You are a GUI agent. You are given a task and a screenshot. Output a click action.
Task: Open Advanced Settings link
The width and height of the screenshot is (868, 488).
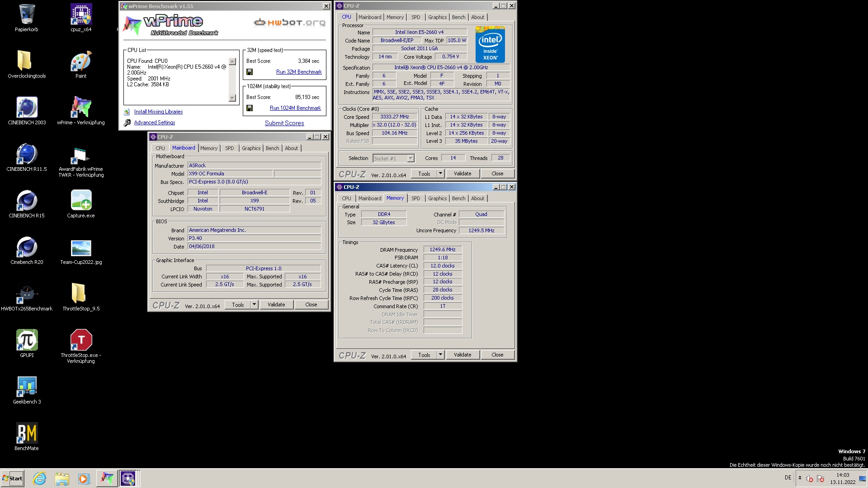pos(154,122)
